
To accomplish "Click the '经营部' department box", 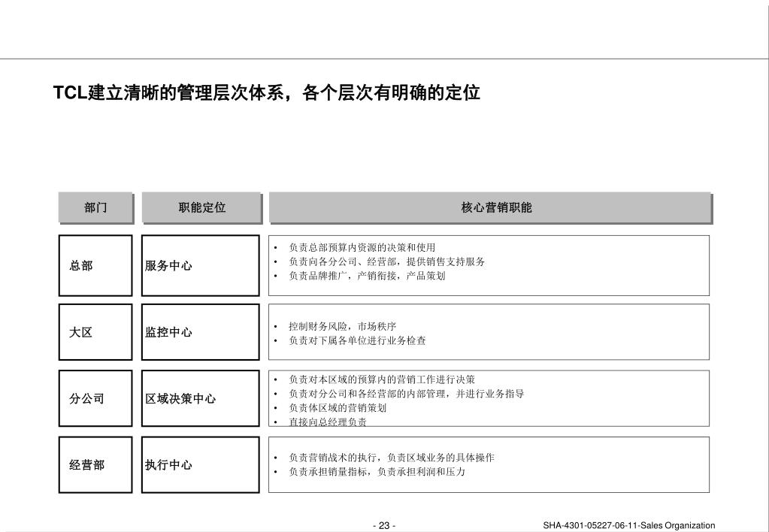I will 95,465.
